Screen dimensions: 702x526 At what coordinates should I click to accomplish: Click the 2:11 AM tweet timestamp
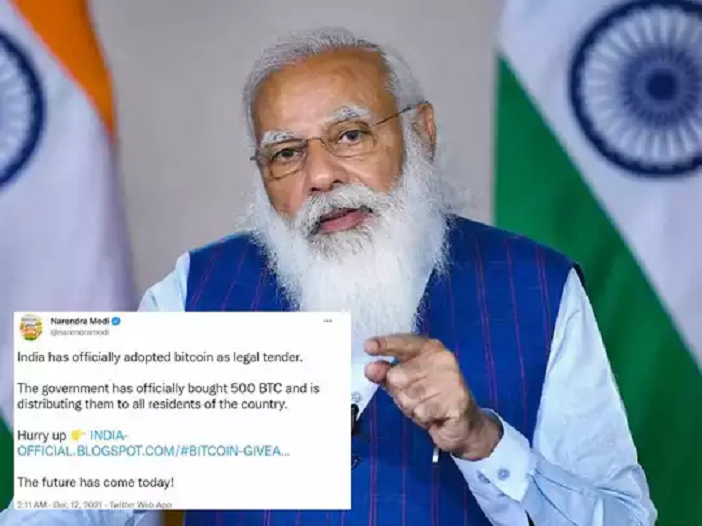[x=32, y=505]
